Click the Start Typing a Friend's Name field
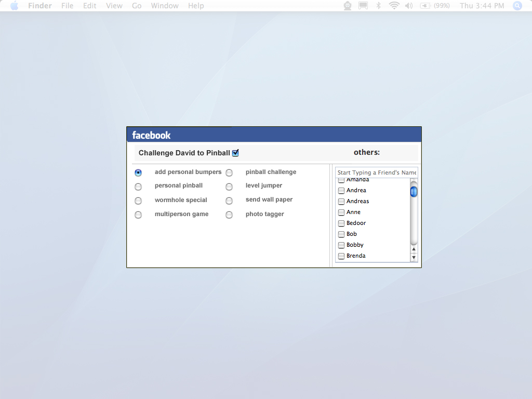This screenshot has height=399, width=532. [376, 172]
